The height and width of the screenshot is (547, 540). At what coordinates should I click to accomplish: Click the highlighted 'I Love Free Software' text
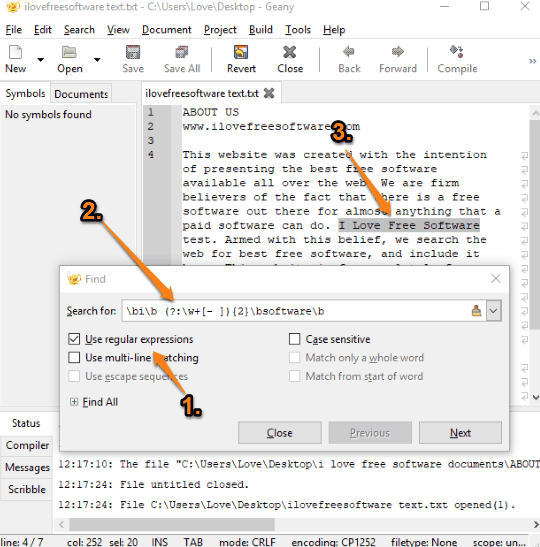409,225
